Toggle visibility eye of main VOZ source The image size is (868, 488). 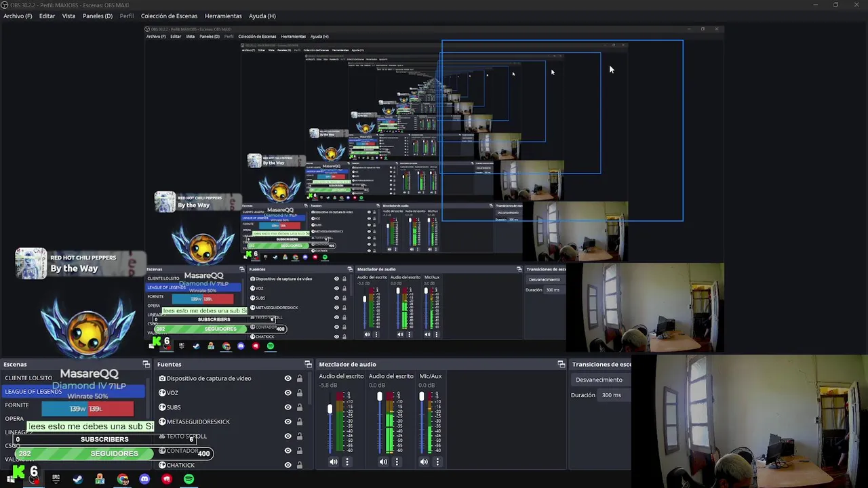coord(288,392)
